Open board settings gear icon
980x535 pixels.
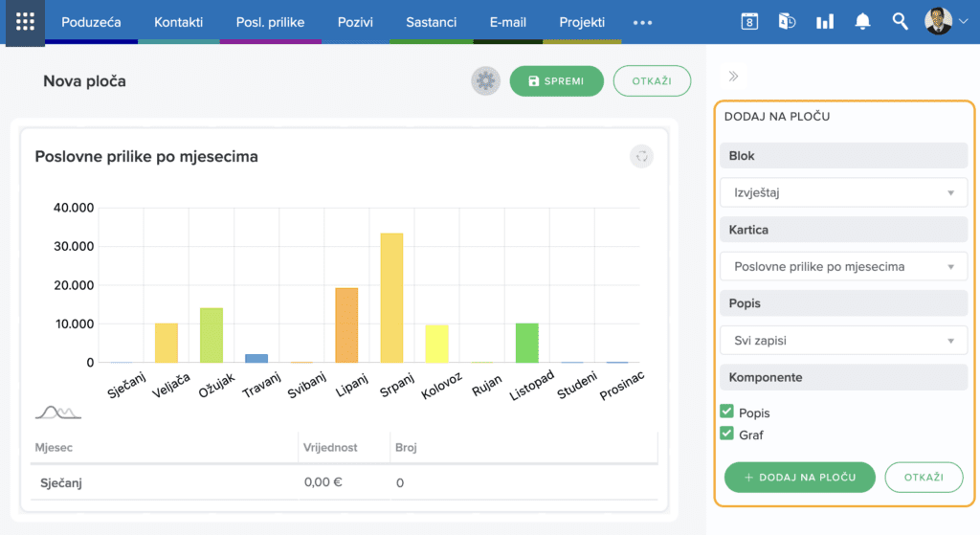486,81
